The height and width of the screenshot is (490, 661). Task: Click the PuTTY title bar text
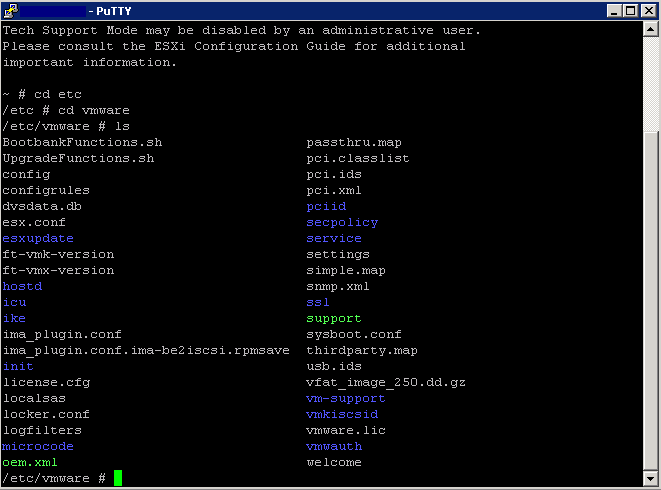tap(110, 11)
